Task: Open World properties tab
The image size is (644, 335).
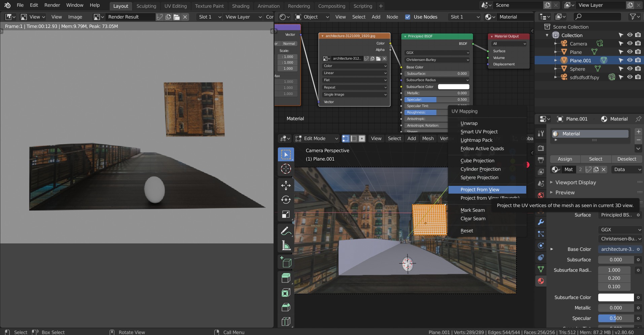Action: tap(541, 195)
